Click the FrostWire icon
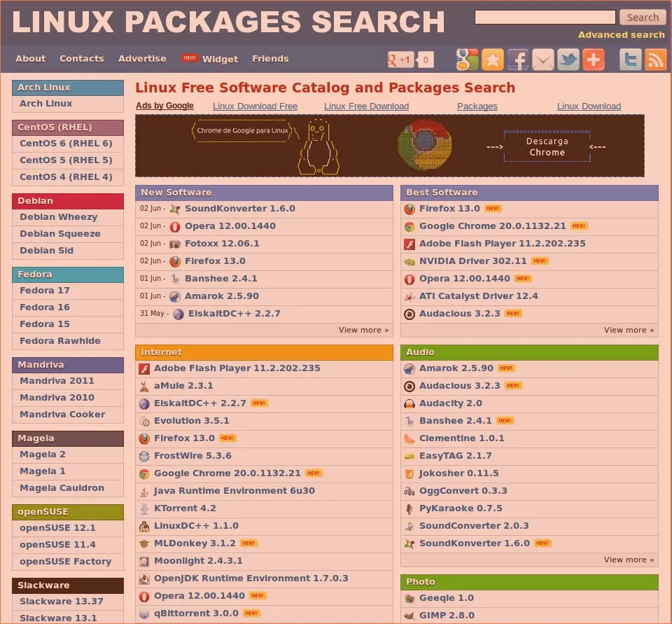The image size is (672, 624). click(144, 456)
